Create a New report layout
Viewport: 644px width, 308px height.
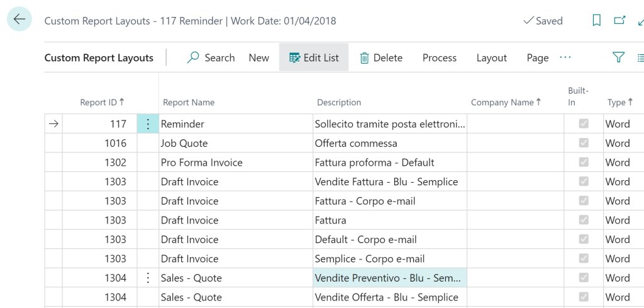258,58
